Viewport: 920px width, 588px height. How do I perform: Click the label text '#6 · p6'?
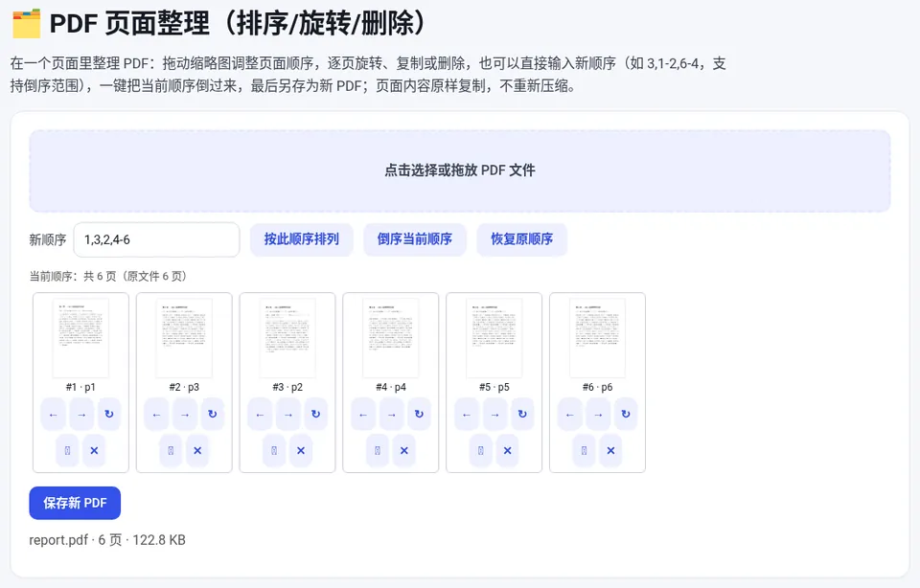597,387
